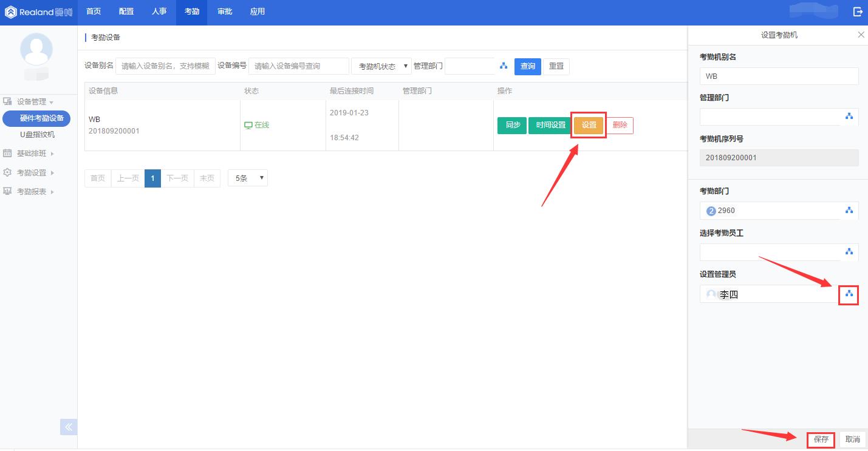Expand the 考勤报表 sidebar section
Viewport: 868px width, 451px height.
coord(32,192)
